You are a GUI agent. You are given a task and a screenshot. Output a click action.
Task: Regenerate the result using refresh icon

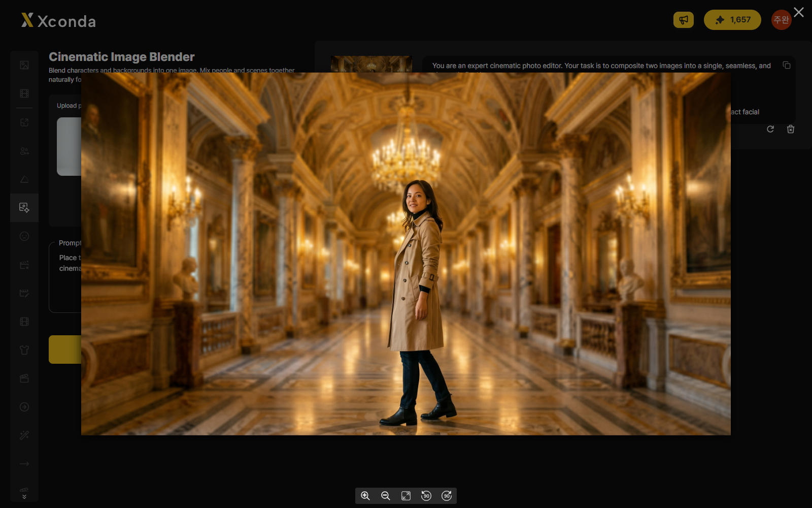770,129
